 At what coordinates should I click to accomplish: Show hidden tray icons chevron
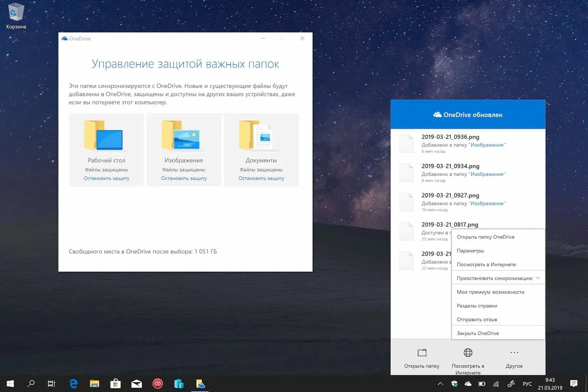441,384
